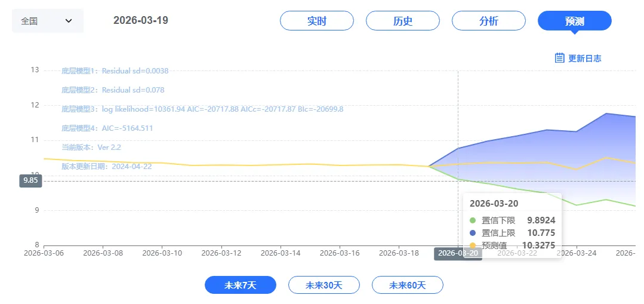Screen dimensions: 644x304
Task: Choose the 未来30天 forecast range
Action: pos(323,285)
